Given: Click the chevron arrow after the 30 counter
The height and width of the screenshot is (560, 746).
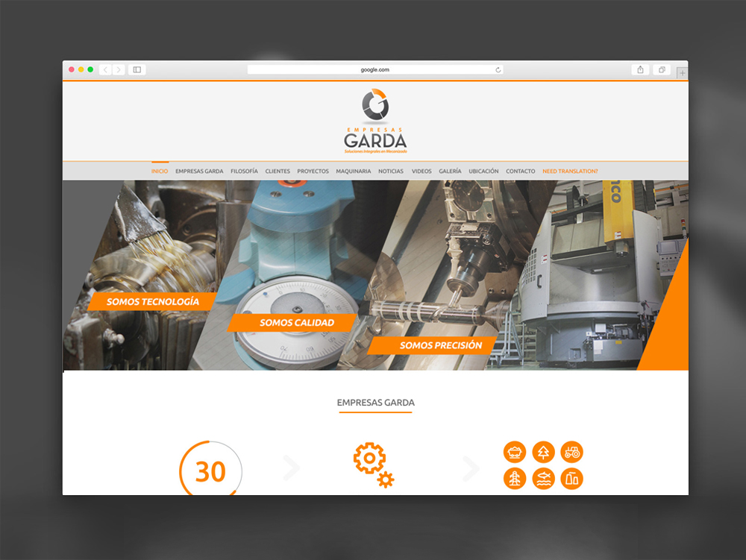Looking at the screenshot, I should point(291,468).
